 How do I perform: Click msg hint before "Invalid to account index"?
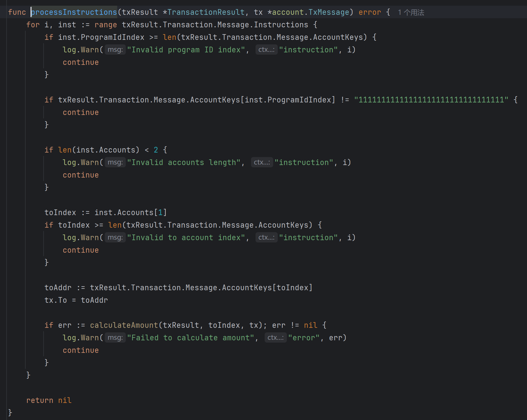115,238
